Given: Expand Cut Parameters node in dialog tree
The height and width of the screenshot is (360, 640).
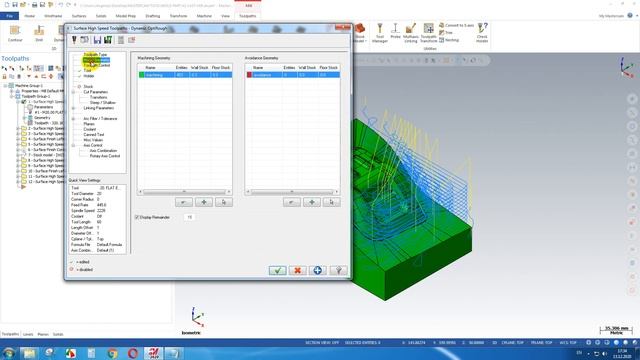Looking at the screenshot, I should pos(73,92).
